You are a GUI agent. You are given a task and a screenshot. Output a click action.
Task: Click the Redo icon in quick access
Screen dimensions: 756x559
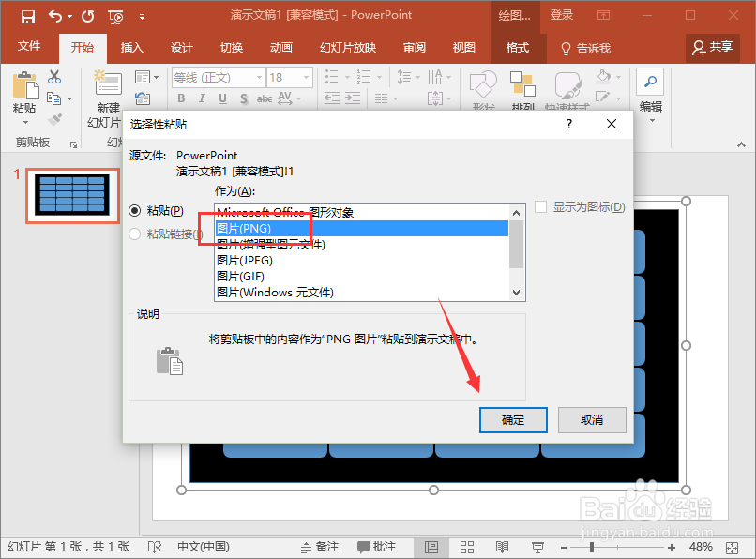coord(88,17)
